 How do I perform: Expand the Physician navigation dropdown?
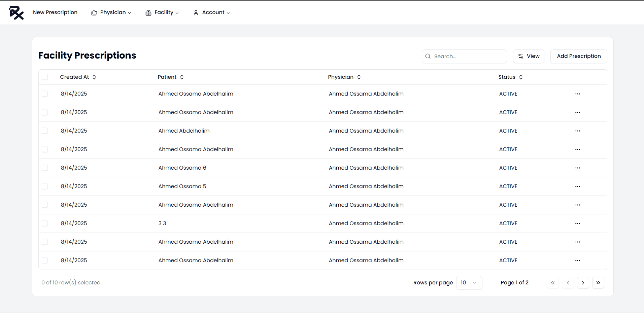pos(111,12)
